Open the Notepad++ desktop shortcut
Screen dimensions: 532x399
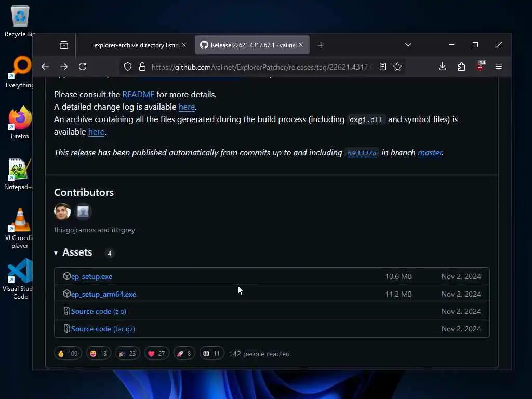click(19, 174)
